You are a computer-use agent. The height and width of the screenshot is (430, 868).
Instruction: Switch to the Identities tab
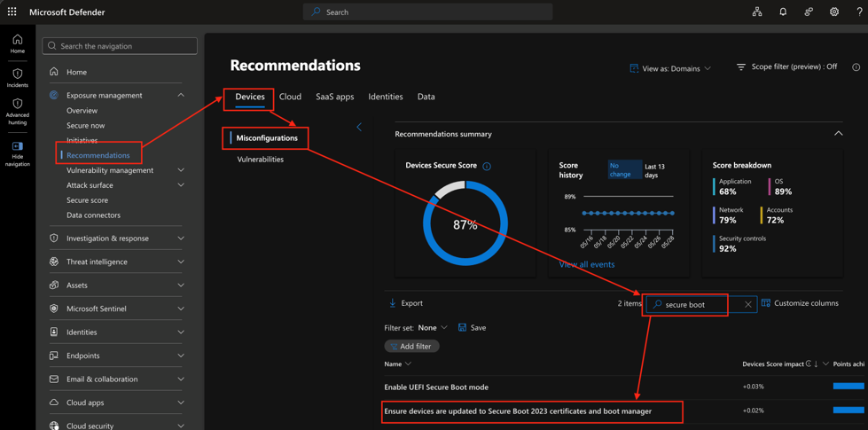point(386,97)
